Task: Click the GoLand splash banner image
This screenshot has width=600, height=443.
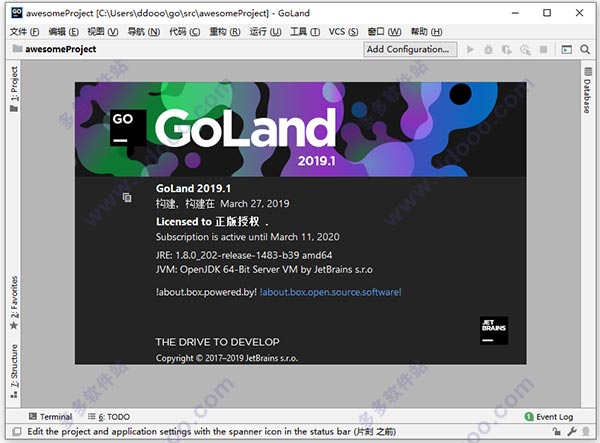Action: click(300, 129)
